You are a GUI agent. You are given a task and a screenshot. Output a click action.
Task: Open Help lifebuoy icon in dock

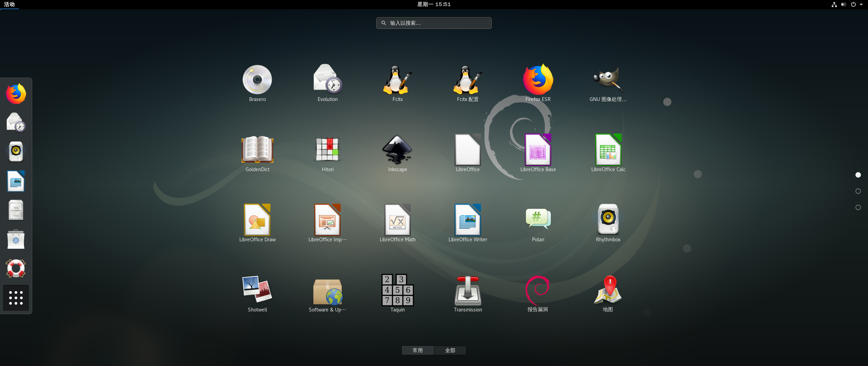point(16,268)
